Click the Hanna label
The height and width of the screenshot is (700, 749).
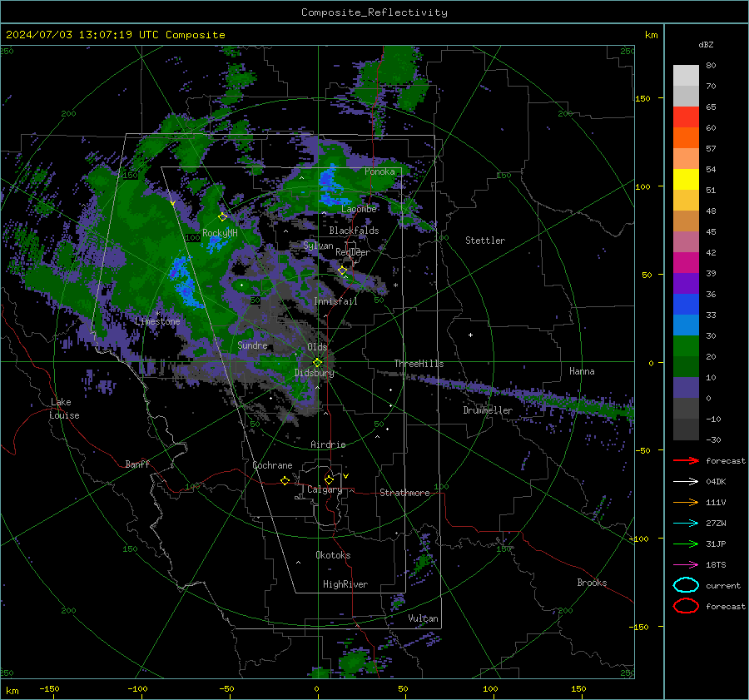(582, 371)
